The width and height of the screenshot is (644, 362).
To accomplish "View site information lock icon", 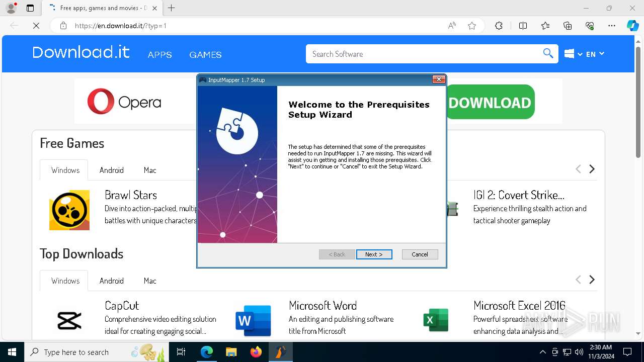I will tap(63, 26).
